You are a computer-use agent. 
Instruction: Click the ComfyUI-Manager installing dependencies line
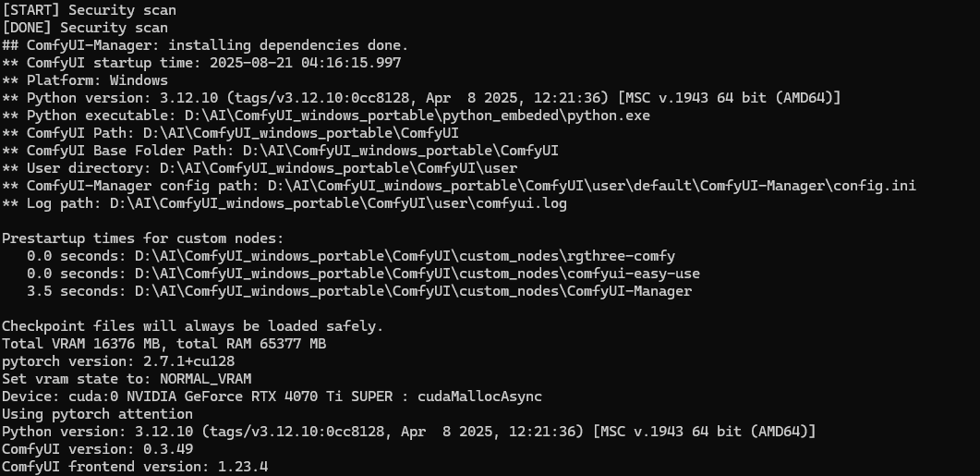click(205, 45)
